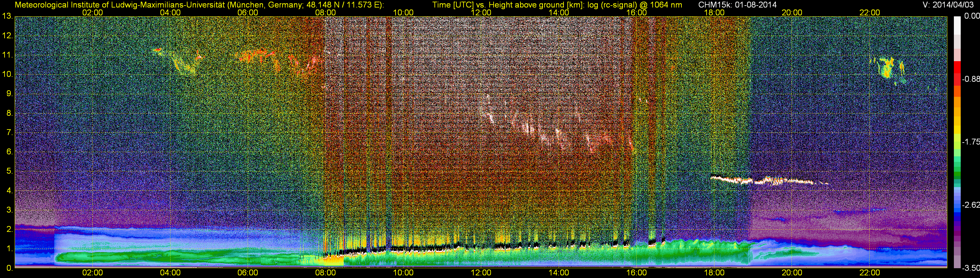The height and width of the screenshot is (278, 980).
Task: Click the height axis label '11.'
Action: (8, 55)
